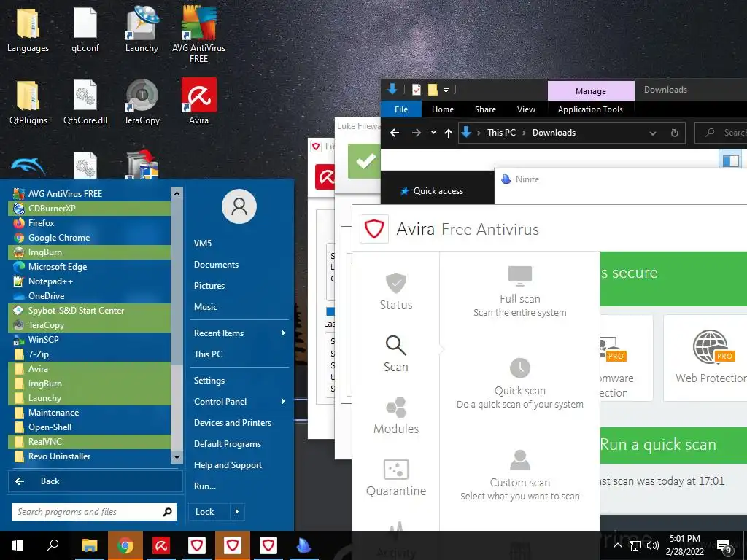This screenshot has width=747, height=560.
Task: Click the Start menu programs scrollbar thumb
Action: (x=177, y=281)
